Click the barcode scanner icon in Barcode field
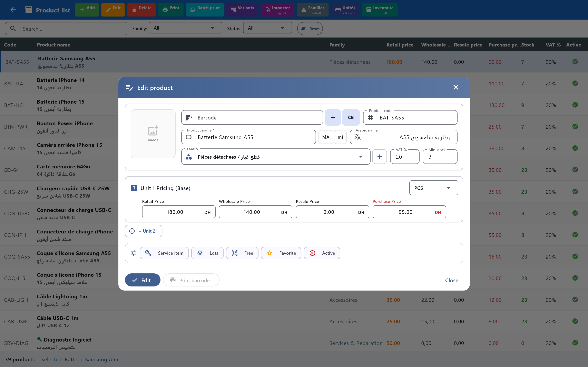The image size is (588, 367). pyautogui.click(x=189, y=117)
